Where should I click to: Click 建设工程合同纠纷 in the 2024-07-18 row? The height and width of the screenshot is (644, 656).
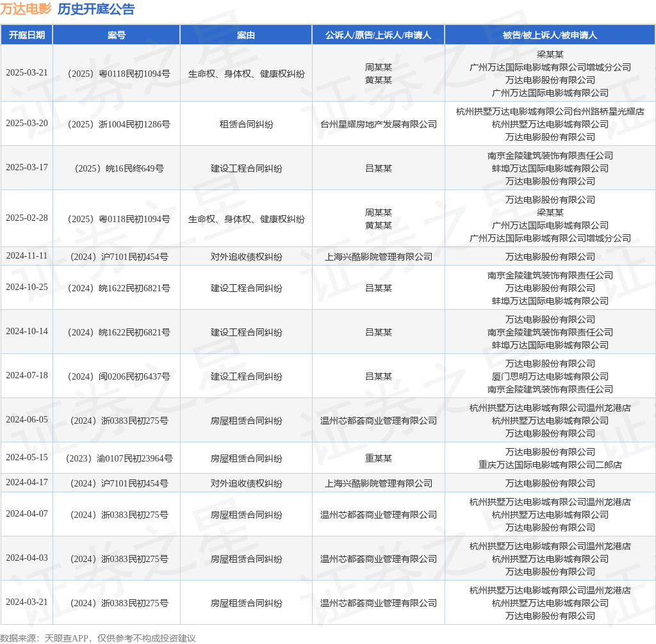click(x=246, y=377)
